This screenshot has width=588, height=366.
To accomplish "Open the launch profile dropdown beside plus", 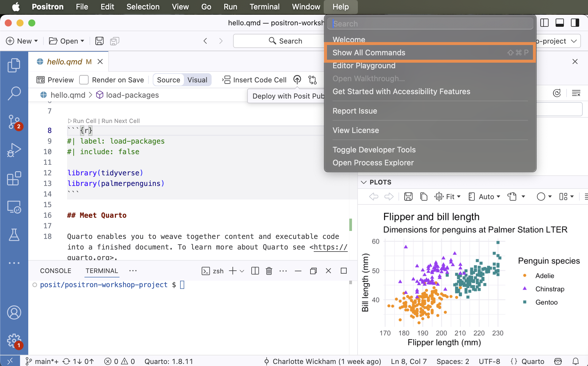I will pyautogui.click(x=242, y=271).
